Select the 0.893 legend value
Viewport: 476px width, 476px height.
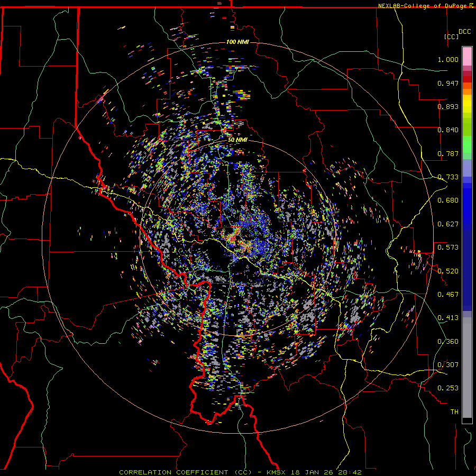[448, 106]
